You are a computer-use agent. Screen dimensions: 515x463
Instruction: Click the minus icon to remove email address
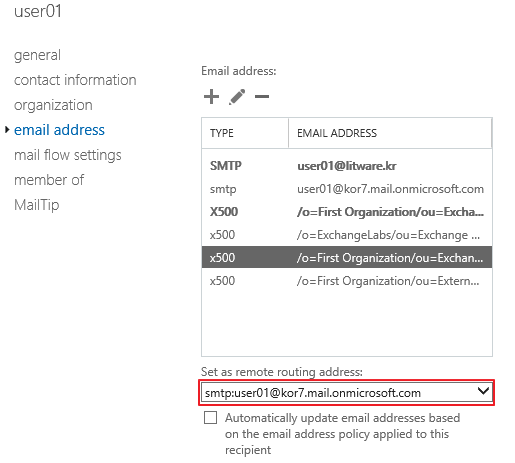pos(262,97)
